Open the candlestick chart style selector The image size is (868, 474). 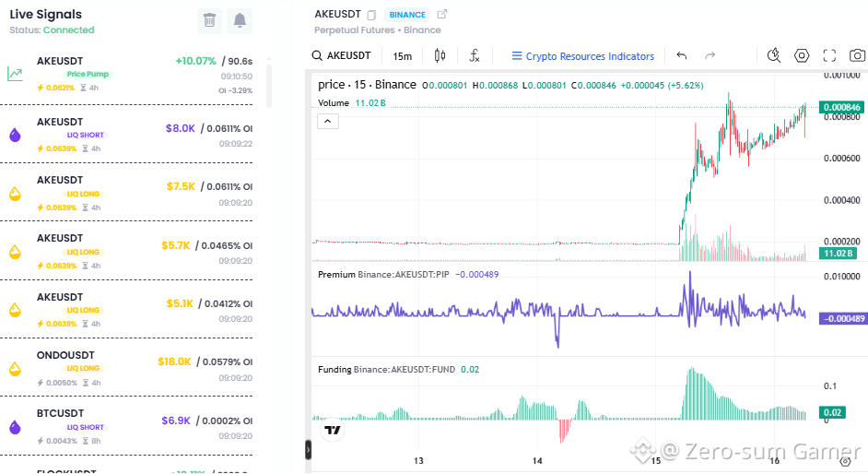click(x=440, y=55)
